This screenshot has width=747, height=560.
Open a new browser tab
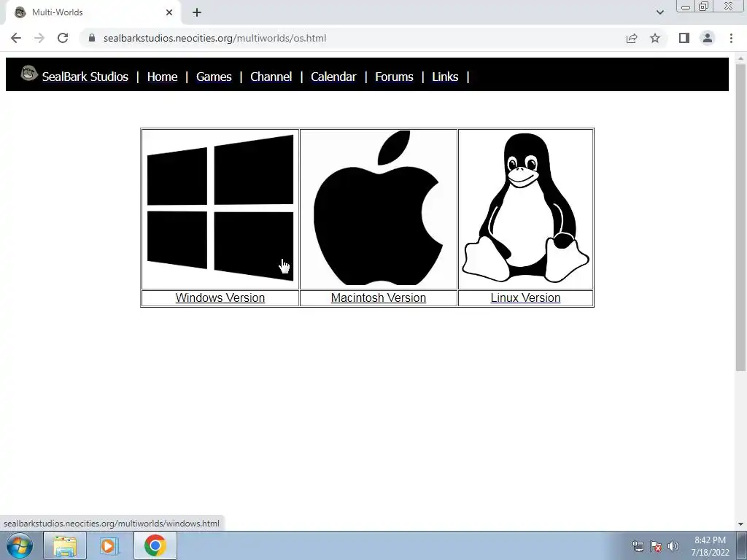(x=197, y=12)
